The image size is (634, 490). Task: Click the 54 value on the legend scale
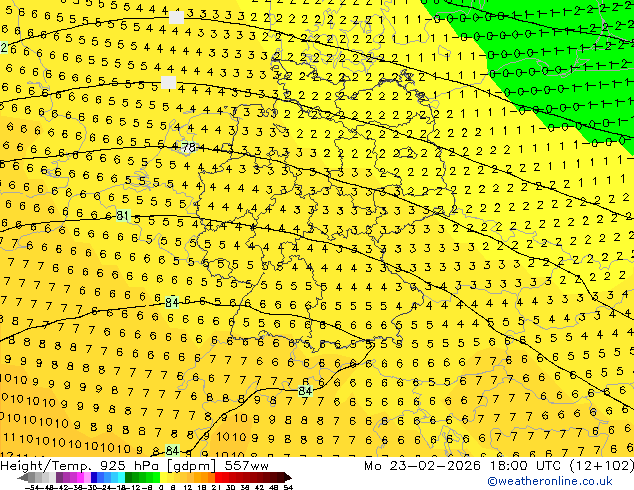(287, 487)
